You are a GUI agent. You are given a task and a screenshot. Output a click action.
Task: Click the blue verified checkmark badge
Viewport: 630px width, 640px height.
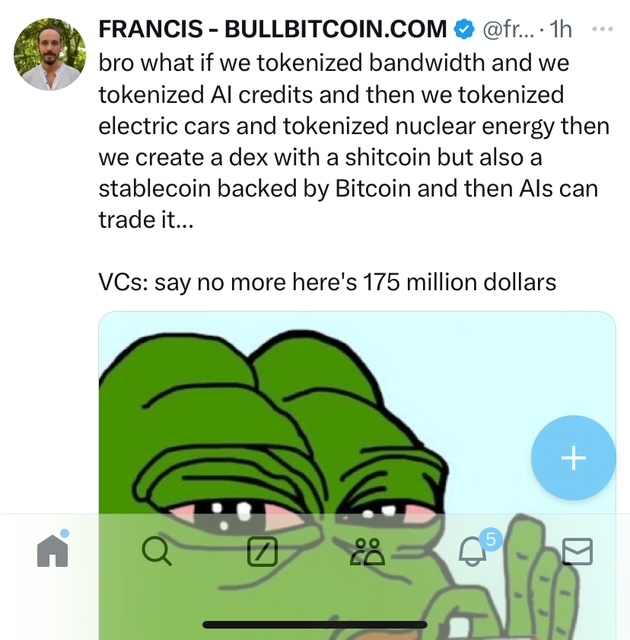click(x=464, y=29)
